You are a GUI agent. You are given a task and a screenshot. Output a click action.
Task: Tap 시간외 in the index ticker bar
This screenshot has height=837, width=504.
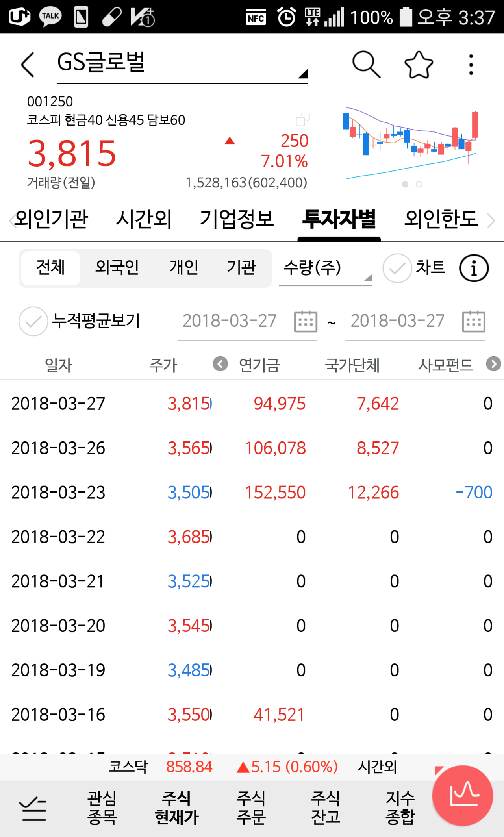tap(377, 767)
